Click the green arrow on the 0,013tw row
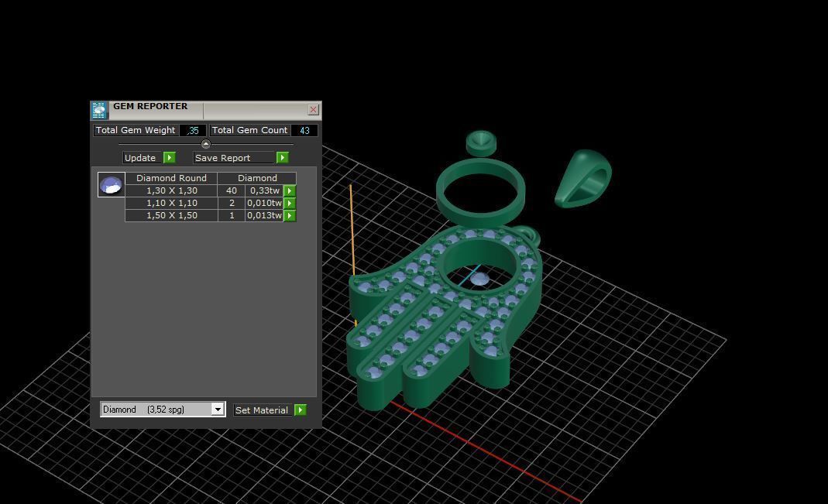 click(x=290, y=215)
